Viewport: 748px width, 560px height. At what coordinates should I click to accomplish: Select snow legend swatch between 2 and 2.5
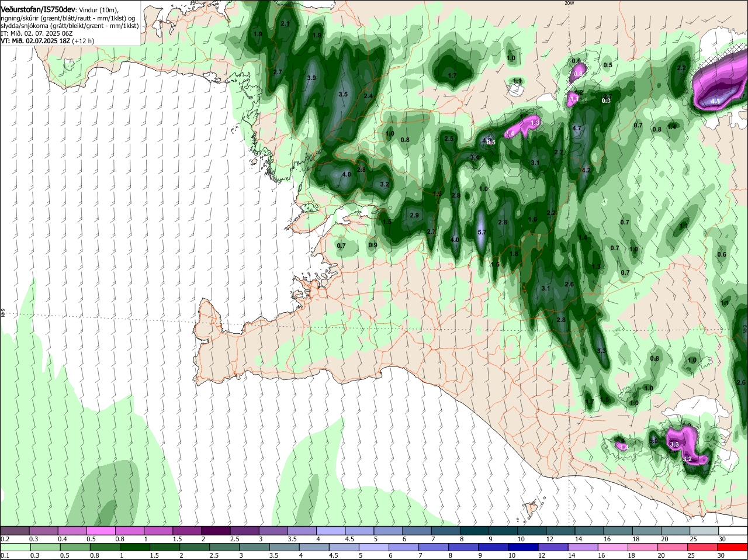click(216, 530)
